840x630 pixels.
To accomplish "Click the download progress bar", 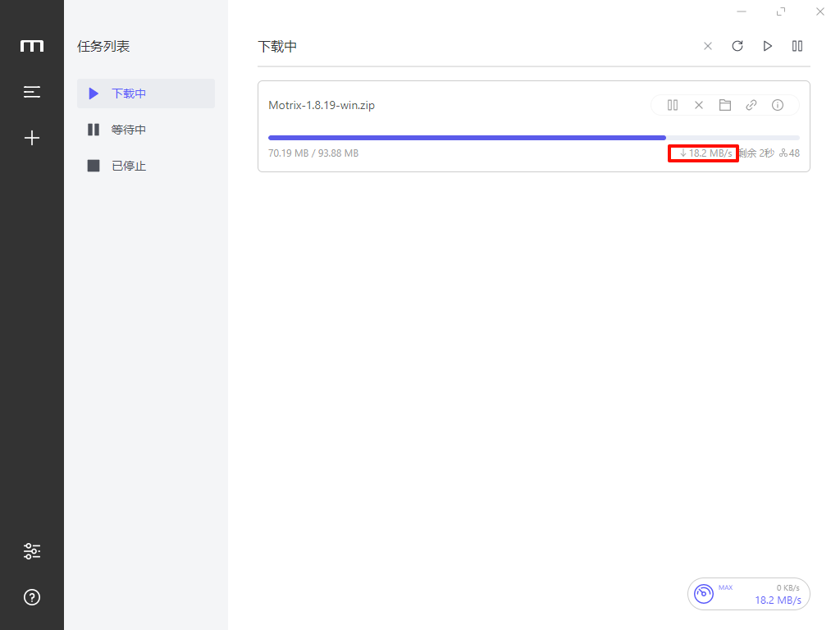I will pos(533,138).
